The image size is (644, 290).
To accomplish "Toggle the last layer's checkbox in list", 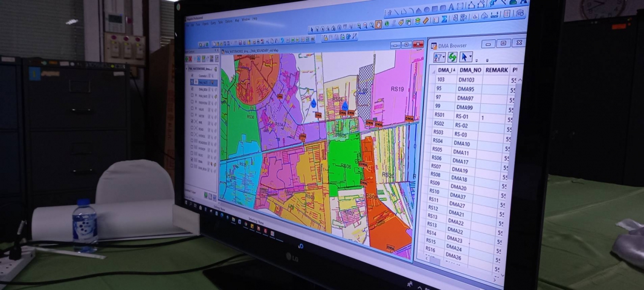I will pyautogui.click(x=193, y=164).
